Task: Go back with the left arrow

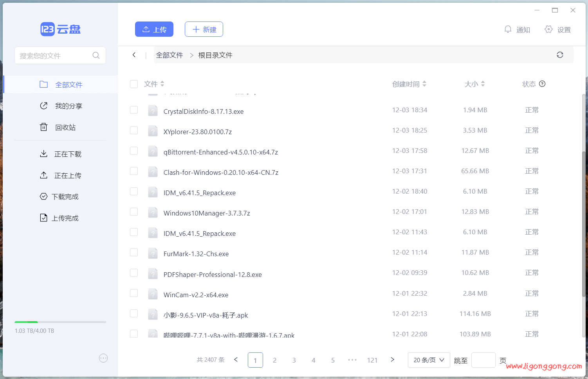Action: pyautogui.click(x=134, y=55)
